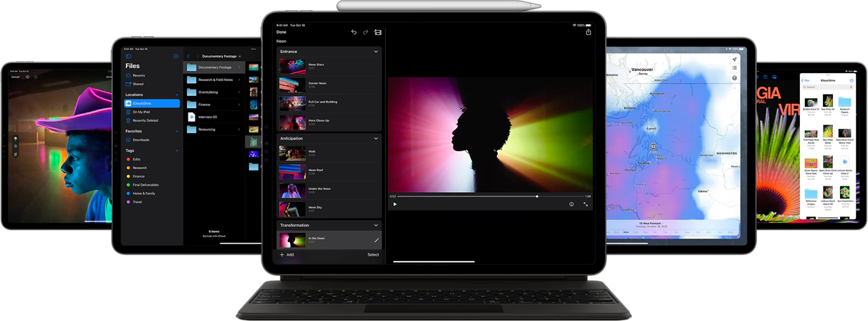Image resolution: width=868 pixels, height=321 pixels.
Task: Collapse the Entrance section
Action: (376, 52)
